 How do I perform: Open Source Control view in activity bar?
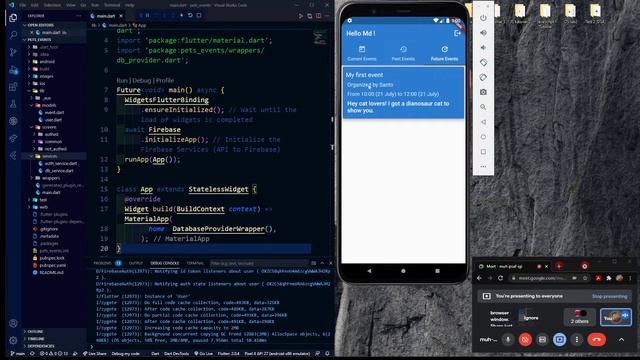coord(13,52)
